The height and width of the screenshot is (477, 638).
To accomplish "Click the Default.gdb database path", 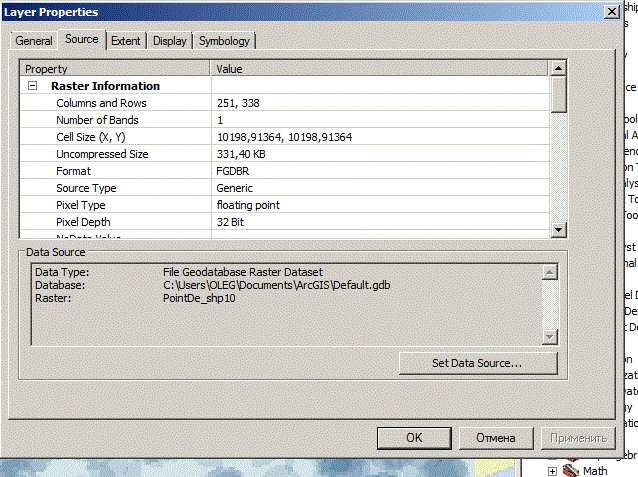I will pyautogui.click(x=277, y=285).
